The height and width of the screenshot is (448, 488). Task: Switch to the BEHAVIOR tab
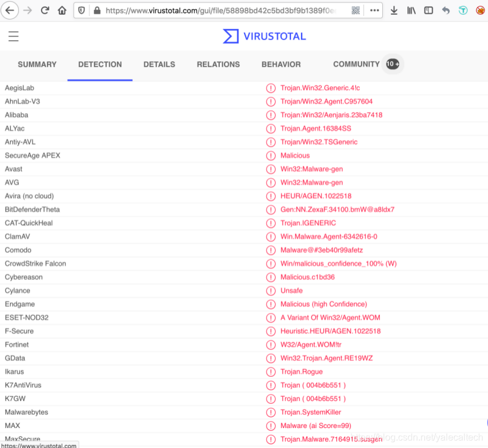[281, 65]
